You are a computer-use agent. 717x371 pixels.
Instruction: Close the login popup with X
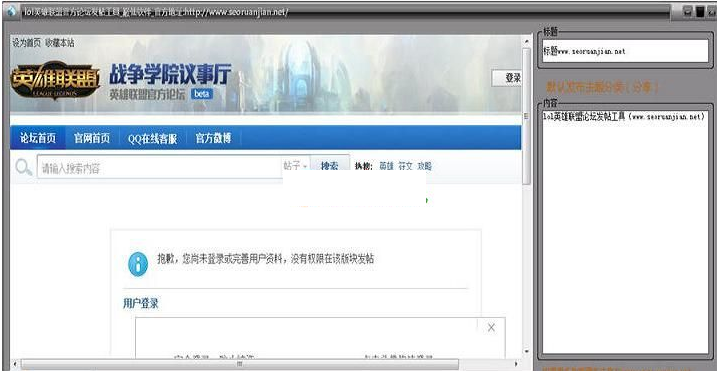click(x=491, y=328)
